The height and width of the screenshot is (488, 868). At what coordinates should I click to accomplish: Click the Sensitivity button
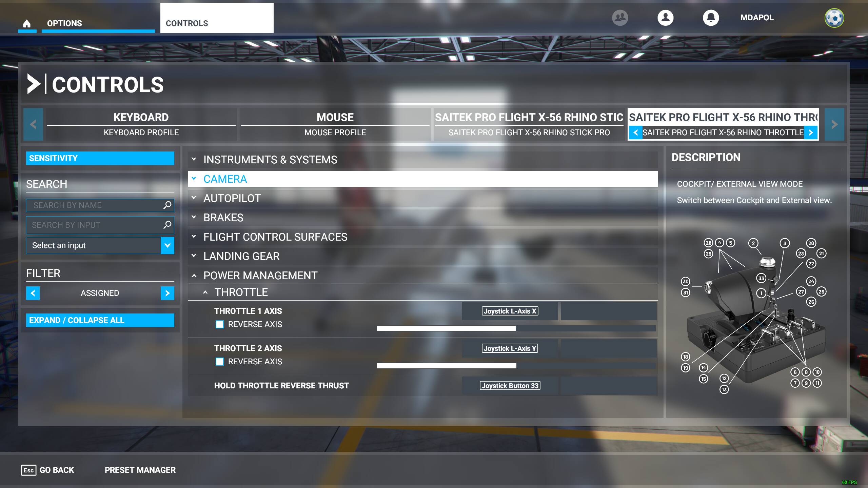click(x=100, y=158)
